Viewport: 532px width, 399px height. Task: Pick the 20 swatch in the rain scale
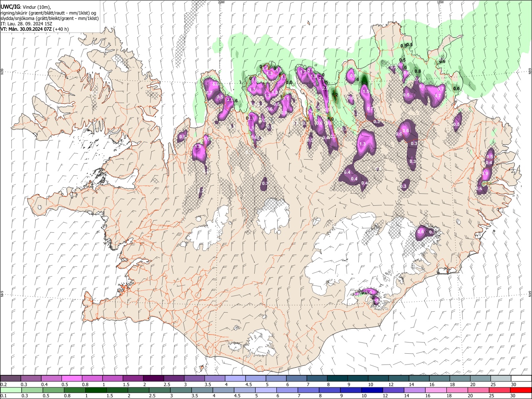click(479, 390)
